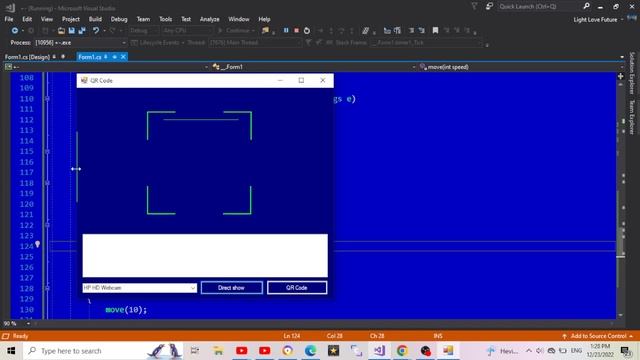Open the Edit menu
The height and width of the screenshot is (360, 640).
coord(27,19)
